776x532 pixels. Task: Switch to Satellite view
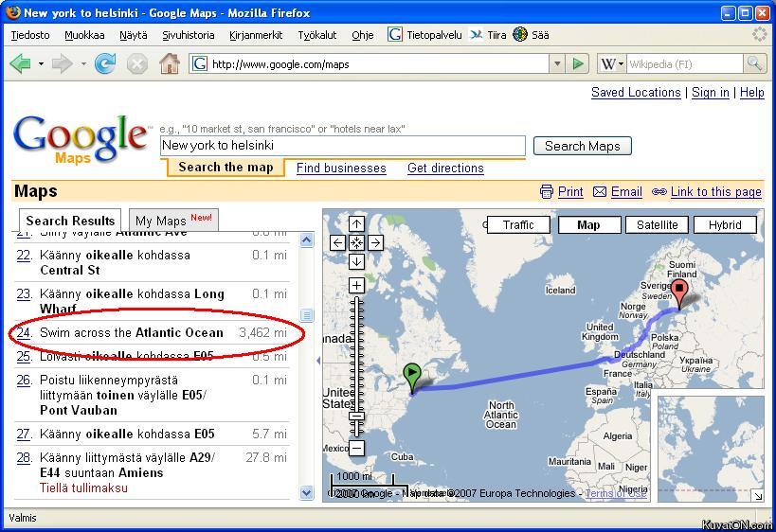coord(658,225)
